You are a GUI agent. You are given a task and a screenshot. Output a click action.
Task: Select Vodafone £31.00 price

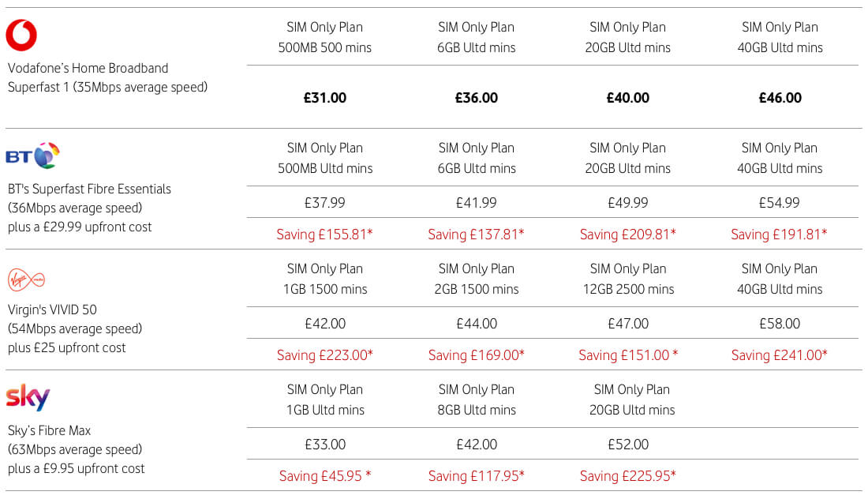(x=325, y=98)
